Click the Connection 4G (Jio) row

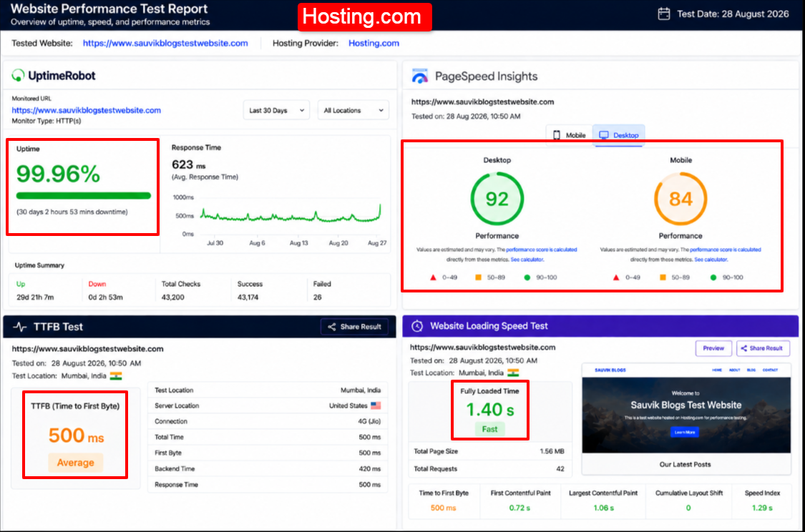click(x=268, y=421)
